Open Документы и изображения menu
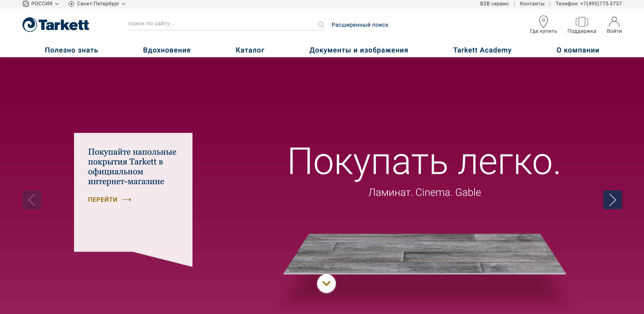Screen dimensions: 644x314 click(x=359, y=50)
